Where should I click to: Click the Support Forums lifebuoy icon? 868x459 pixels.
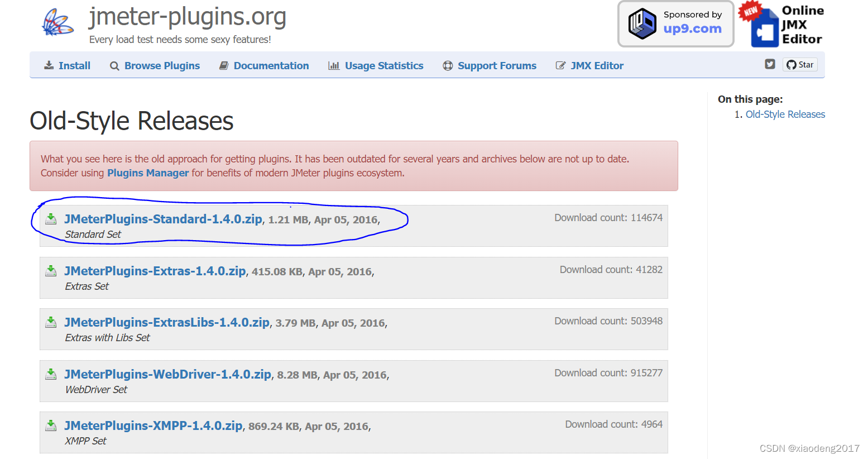pyautogui.click(x=448, y=66)
